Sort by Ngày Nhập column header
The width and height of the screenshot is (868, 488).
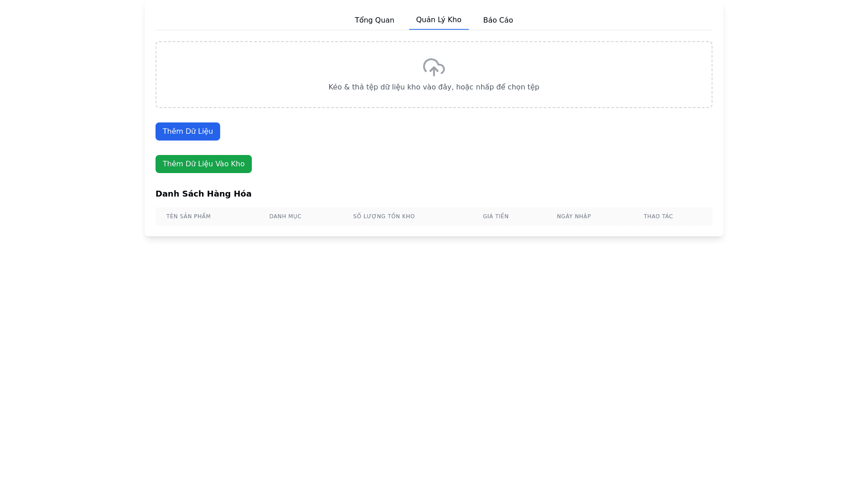coord(574,216)
